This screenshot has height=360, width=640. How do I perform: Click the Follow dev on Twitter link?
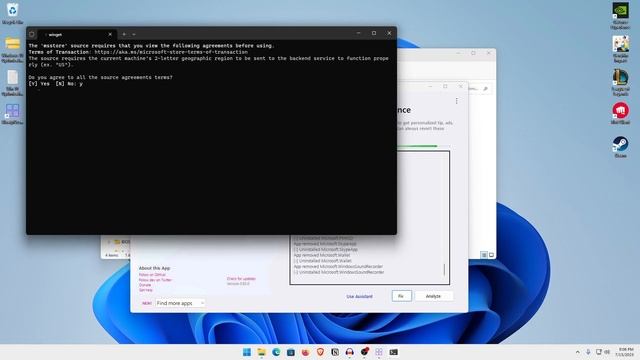point(155,280)
